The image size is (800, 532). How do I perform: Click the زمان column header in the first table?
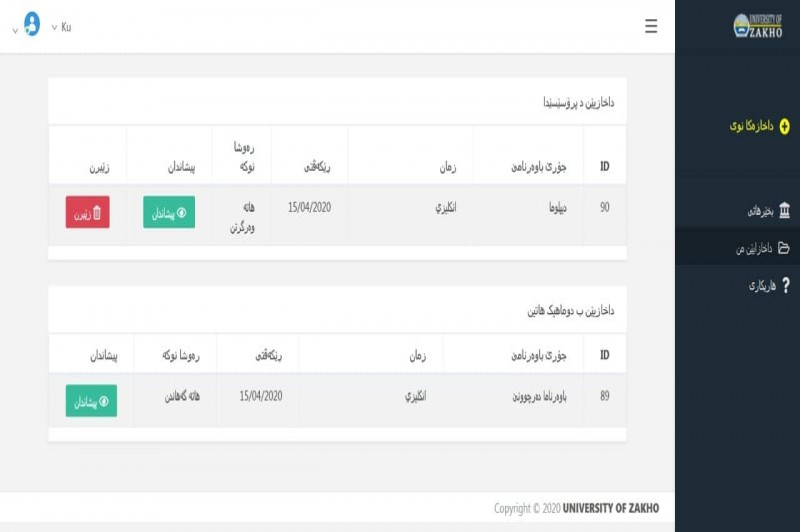[447, 168]
